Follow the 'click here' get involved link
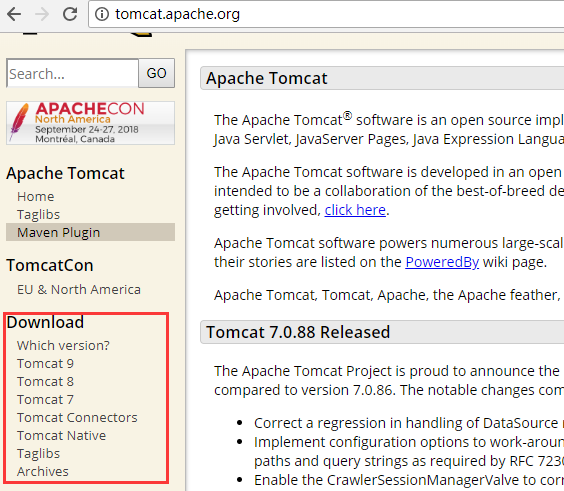 (x=355, y=210)
